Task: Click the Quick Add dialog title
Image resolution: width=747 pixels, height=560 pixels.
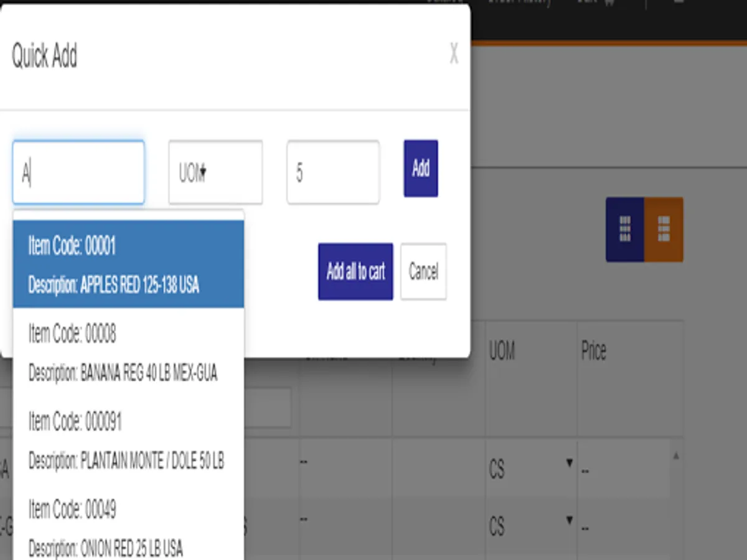Action: click(x=44, y=56)
